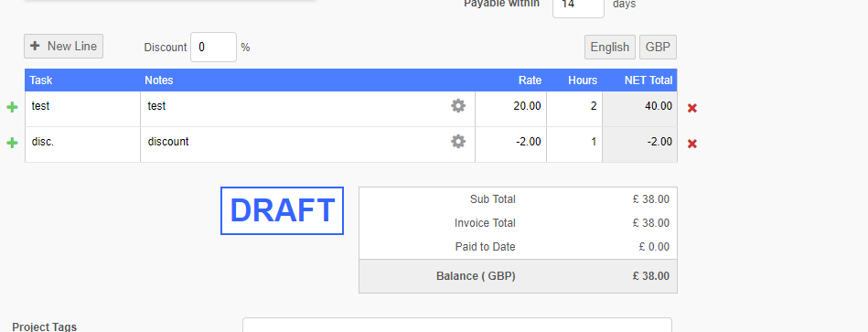Screen dimensions: 868x332
Task: Click the NET Total column header
Action: click(648, 80)
